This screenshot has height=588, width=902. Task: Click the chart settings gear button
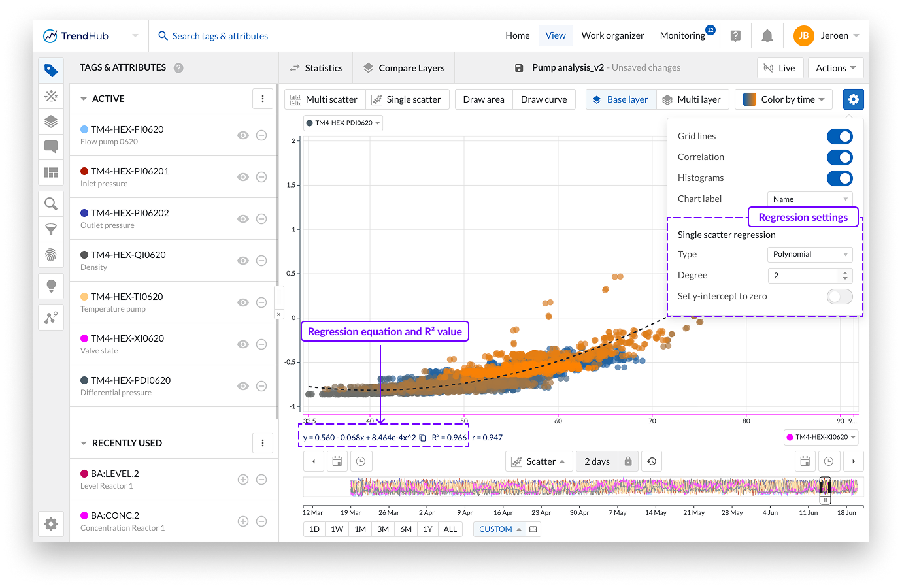point(853,99)
